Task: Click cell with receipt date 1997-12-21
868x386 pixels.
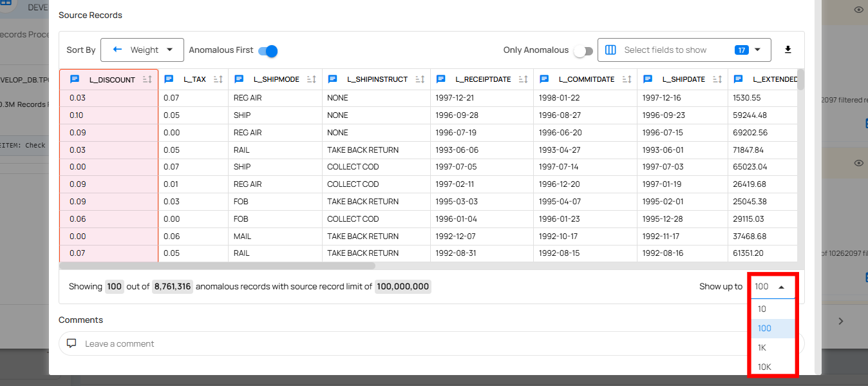Action: [x=482, y=98]
